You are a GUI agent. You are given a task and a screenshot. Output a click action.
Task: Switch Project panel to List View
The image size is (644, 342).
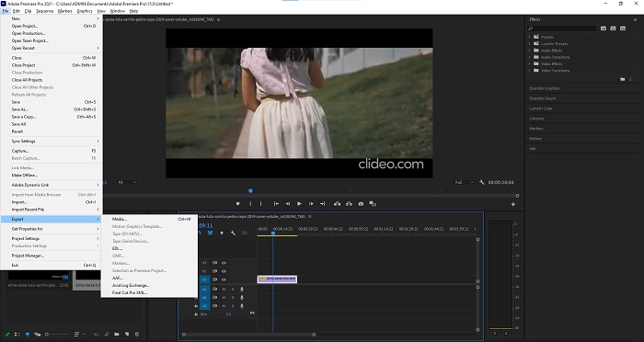(17, 335)
